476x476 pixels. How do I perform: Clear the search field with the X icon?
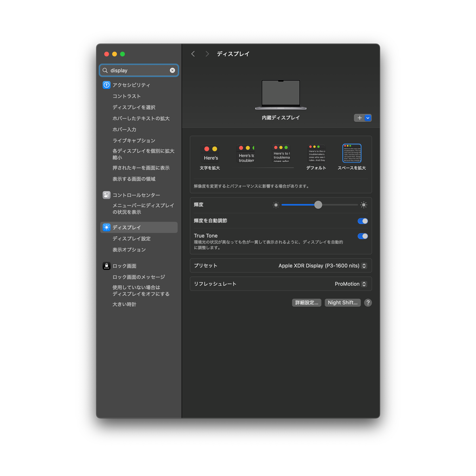tap(173, 70)
